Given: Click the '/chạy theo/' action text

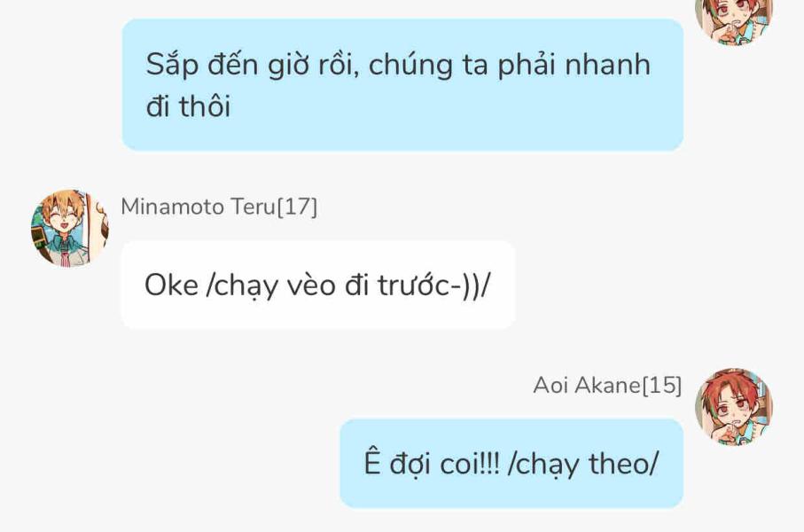Looking at the screenshot, I should click(x=583, y=465).
